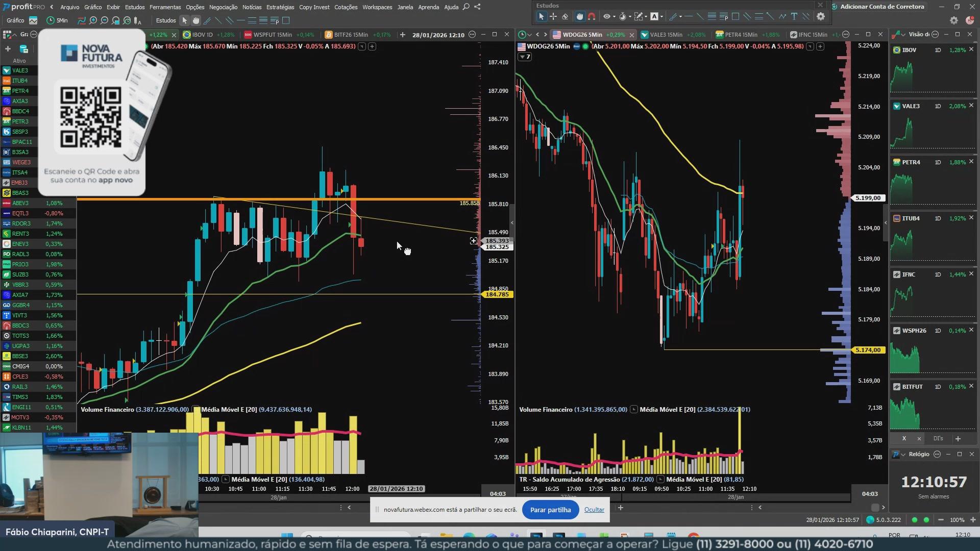Activate the crosshair cursor in Estudos toolbar
The width and height of the screenshot is (980, 551).
(x=553, y=16)
